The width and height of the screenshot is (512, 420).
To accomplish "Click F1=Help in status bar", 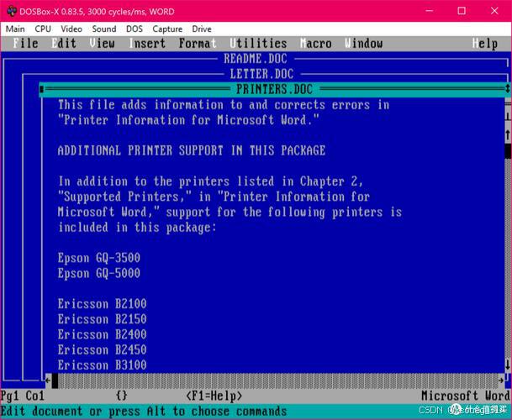I will point(214,396).
